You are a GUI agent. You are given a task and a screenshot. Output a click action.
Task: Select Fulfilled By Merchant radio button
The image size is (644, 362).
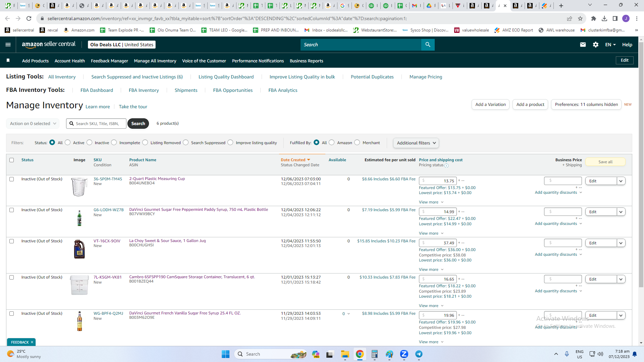tap(357, 142)
